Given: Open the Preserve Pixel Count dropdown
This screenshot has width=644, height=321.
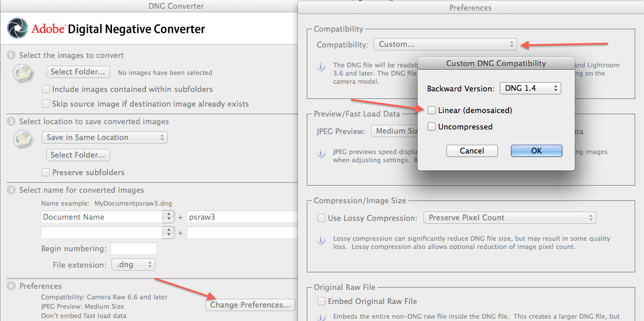Looking at the screenshot, I should pyautogui.click(x=510, y=218).
